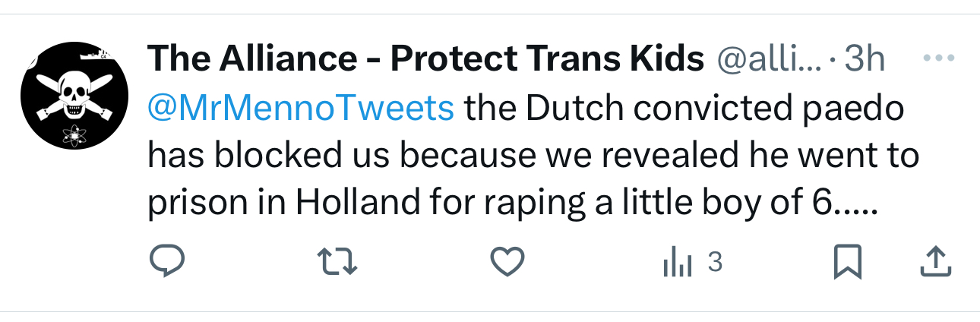This screenshot has height=322, width=980.
Task: Click the truncated @alli... handle
Action: (769, 58)
